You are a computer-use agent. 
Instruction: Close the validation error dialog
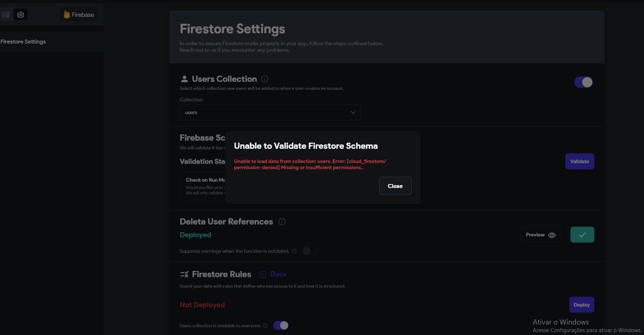coord(395,186)
